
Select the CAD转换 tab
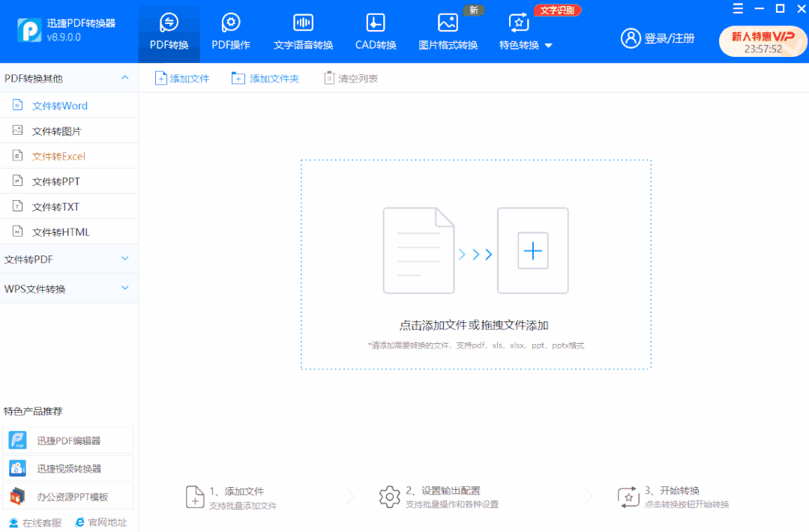coord(376,32)
